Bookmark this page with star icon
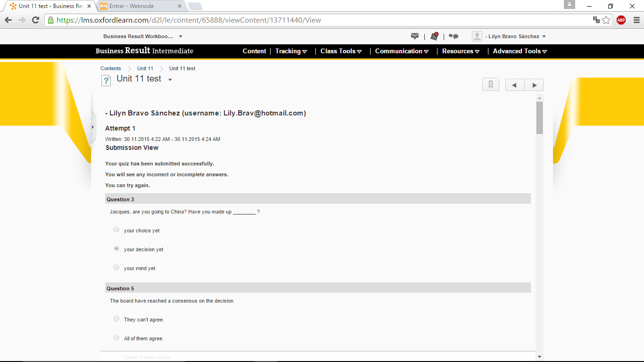This screenshot has height=362, width=644. (x=606, y=20)
